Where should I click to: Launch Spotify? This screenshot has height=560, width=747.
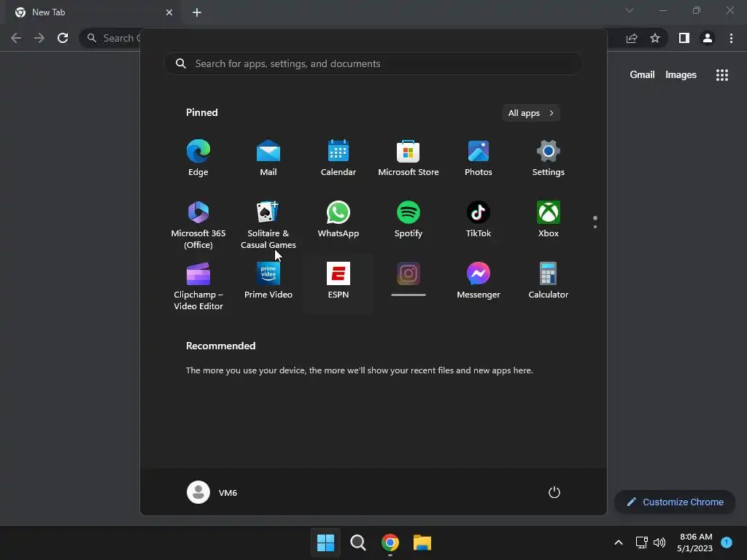coord(409,219)
